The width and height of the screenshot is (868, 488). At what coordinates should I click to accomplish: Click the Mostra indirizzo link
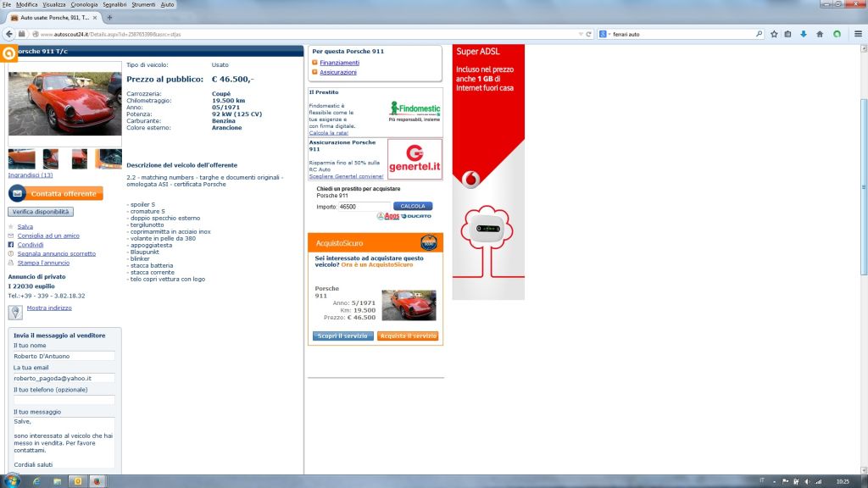[49, 308]
